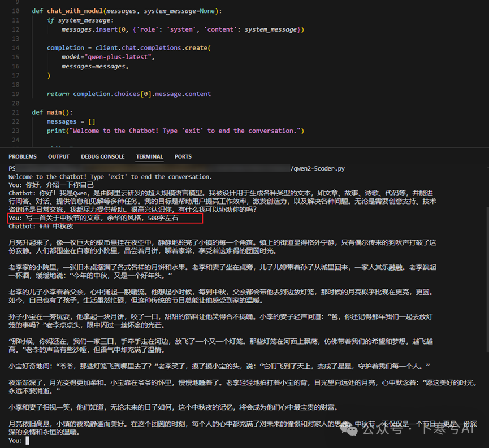Click paragraph starting '老李家的小院里'
Viewport: 489px width, 448px height.
tap(222, 271)
